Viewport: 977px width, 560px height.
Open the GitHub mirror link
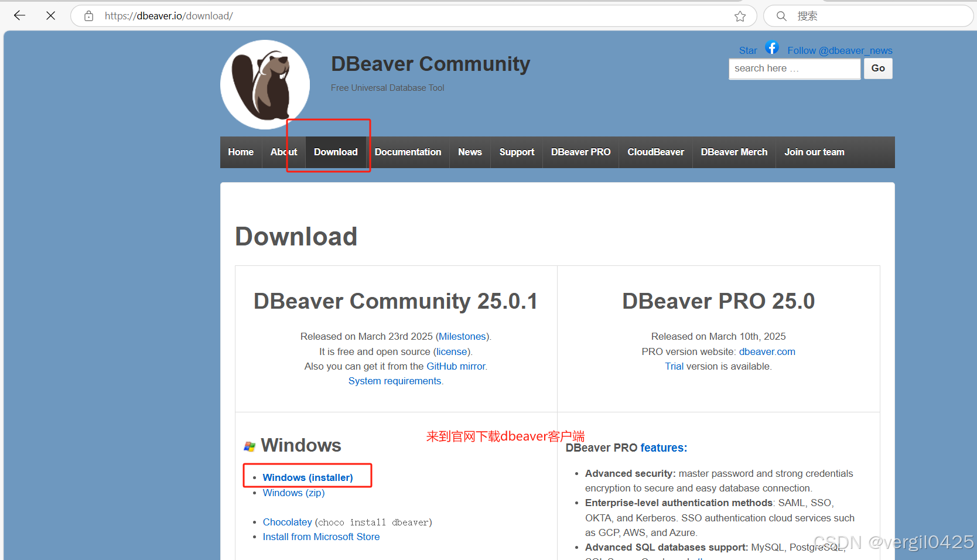[456, 367]
